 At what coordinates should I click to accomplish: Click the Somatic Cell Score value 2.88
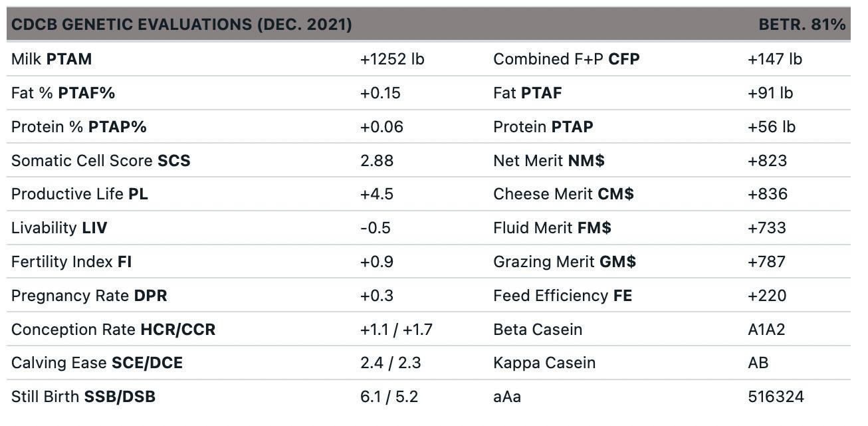pos(377,161)
